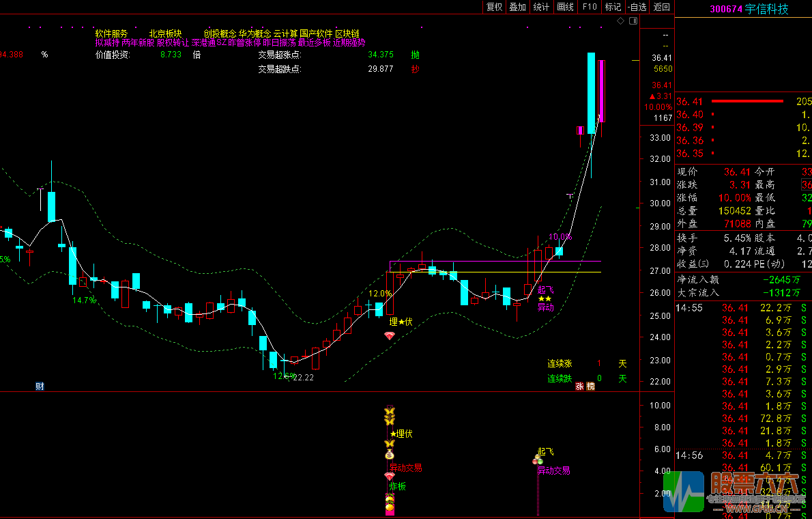
Task: Click the diamond-shaped icon at the chart's top right
Action: point(620,21)
